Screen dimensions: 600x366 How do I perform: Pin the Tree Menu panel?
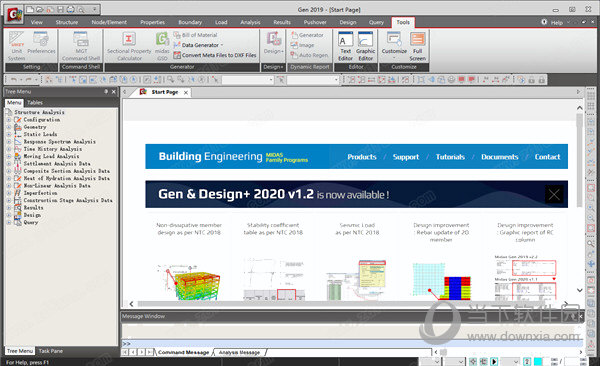click(106, 92)
